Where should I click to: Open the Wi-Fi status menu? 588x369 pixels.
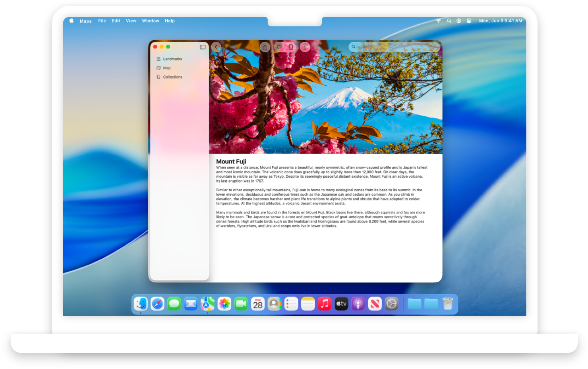click(x=439, y=21)
